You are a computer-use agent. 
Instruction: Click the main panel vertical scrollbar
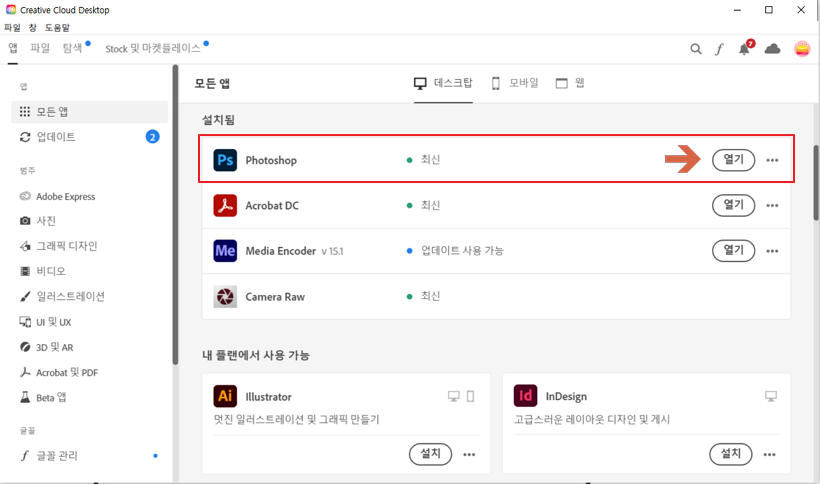[816, 183]
